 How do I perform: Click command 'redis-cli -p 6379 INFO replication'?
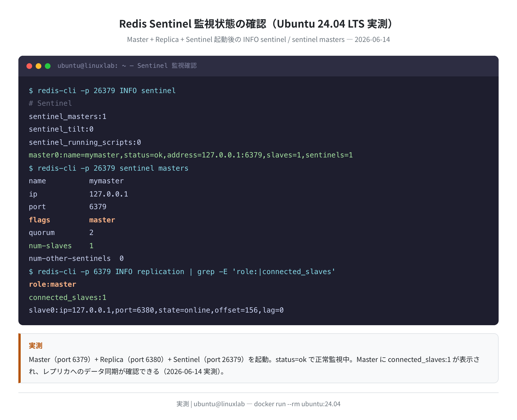pyautogui.click(x=182, y=272)
